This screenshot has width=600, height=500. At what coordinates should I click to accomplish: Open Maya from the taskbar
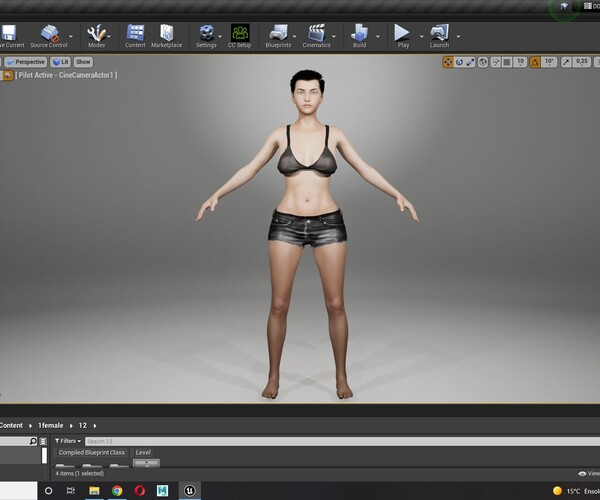pyautogui.click(x=162, y=491)
